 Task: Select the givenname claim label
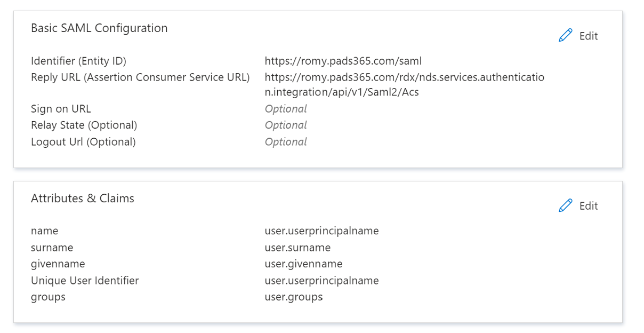coord(58,264)
